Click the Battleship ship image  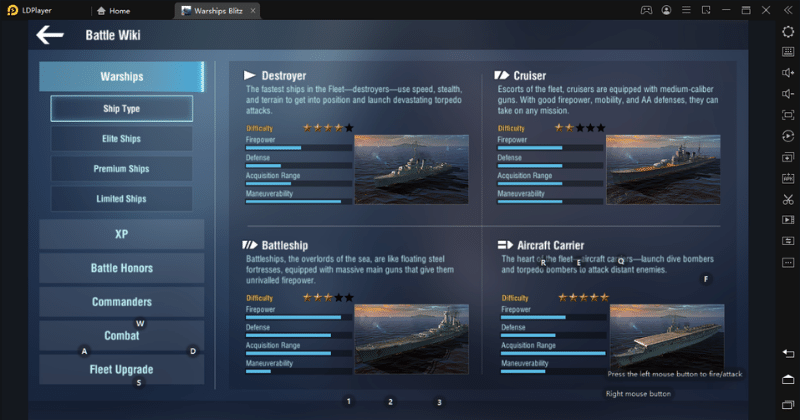(x=411, y=339)
